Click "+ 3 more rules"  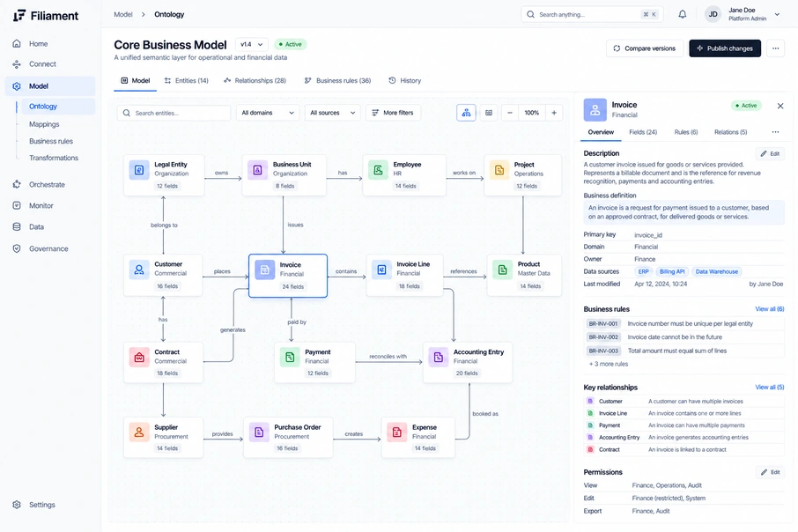pos(609,364)
